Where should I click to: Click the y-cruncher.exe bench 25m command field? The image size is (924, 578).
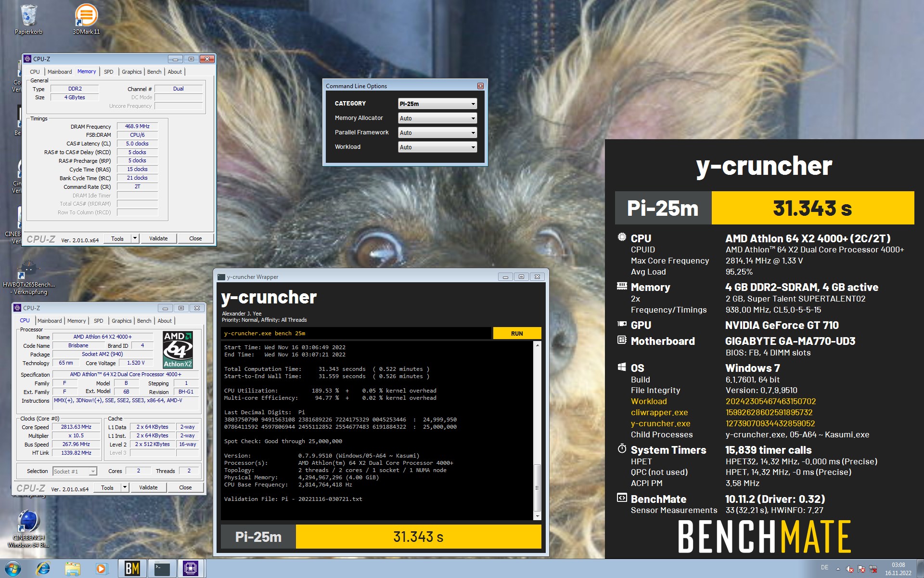356,333
